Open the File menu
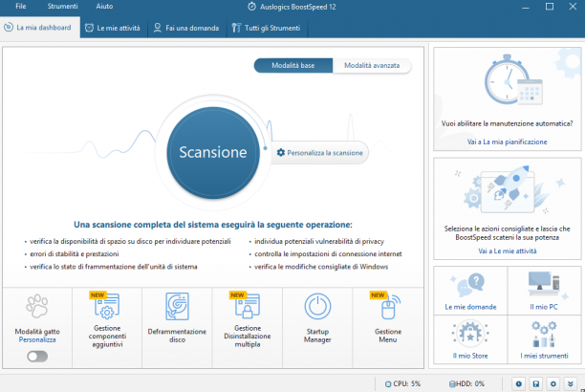This screenshot has width=585, height=392. pyautogui.click(x=21, y=7)
